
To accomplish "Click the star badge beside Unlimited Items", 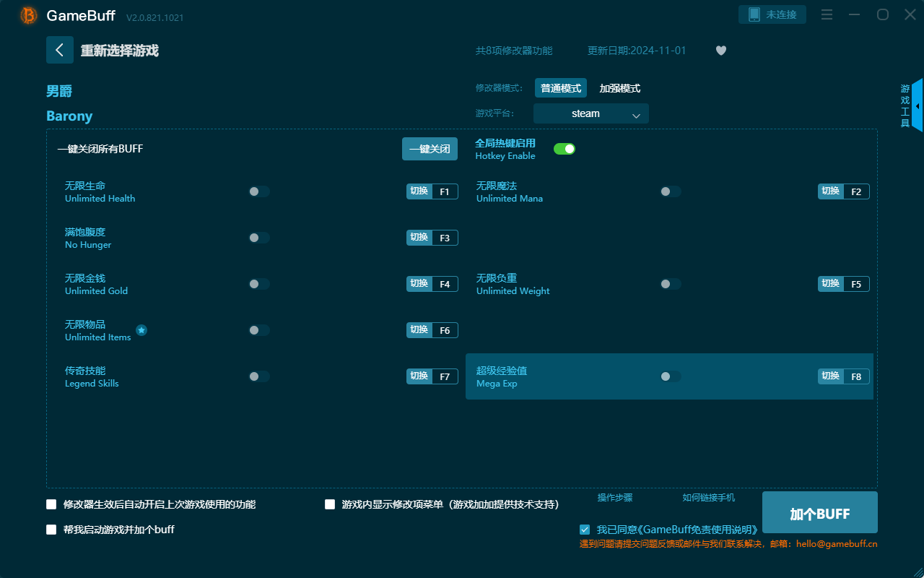I will [x=141, y=329].
